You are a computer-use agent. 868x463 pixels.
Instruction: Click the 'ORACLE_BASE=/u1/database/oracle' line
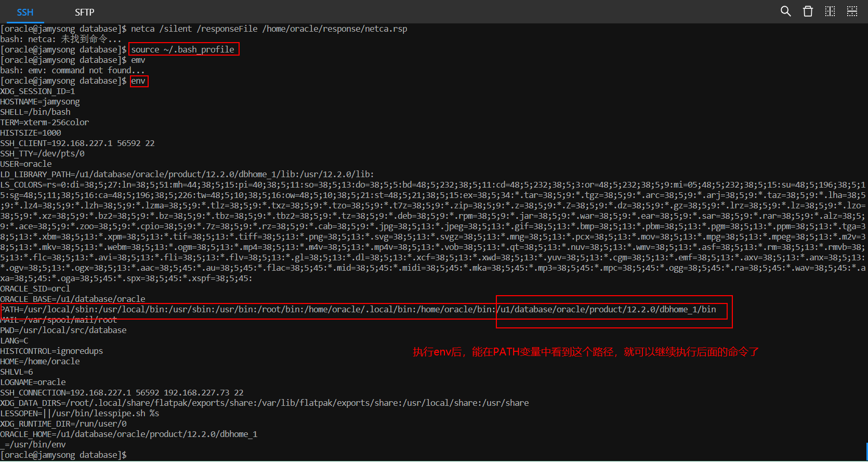tap(73, 299)
